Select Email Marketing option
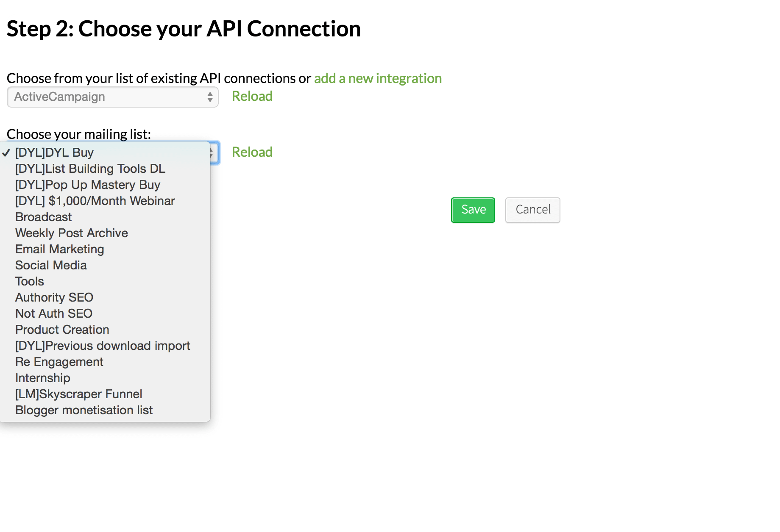Image resolution: width=780 pixels, height=532 pixels. click(105, 249)
